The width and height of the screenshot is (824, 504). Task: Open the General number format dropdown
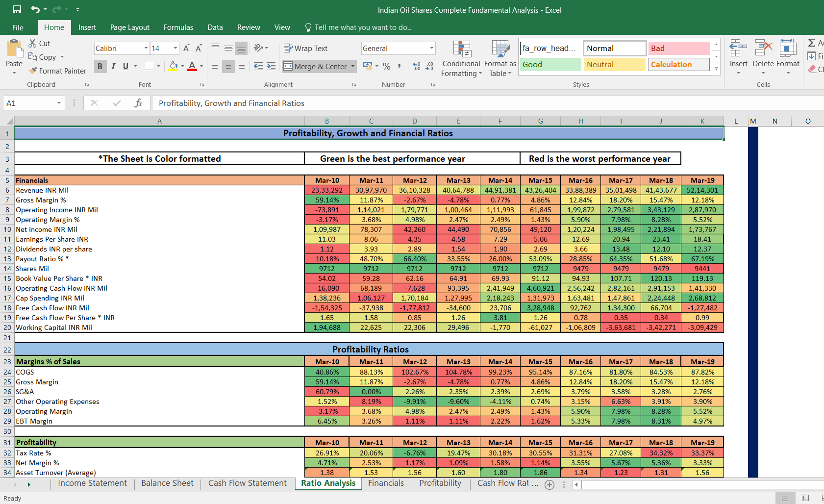click(x=432, y=48)
